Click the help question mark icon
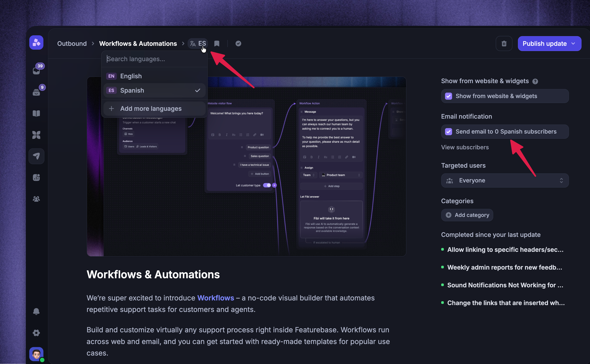The image size is (590, 364). (x=535, y=81)
